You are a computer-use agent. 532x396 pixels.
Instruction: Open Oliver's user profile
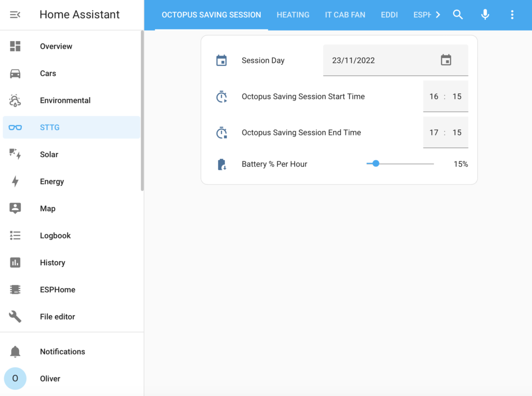click(71, 378)
